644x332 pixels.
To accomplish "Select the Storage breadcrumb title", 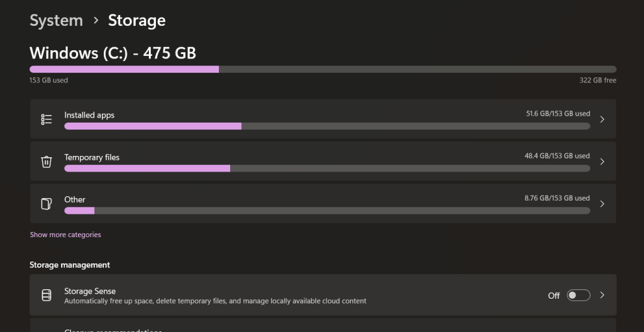I will [x=136, y=20].
